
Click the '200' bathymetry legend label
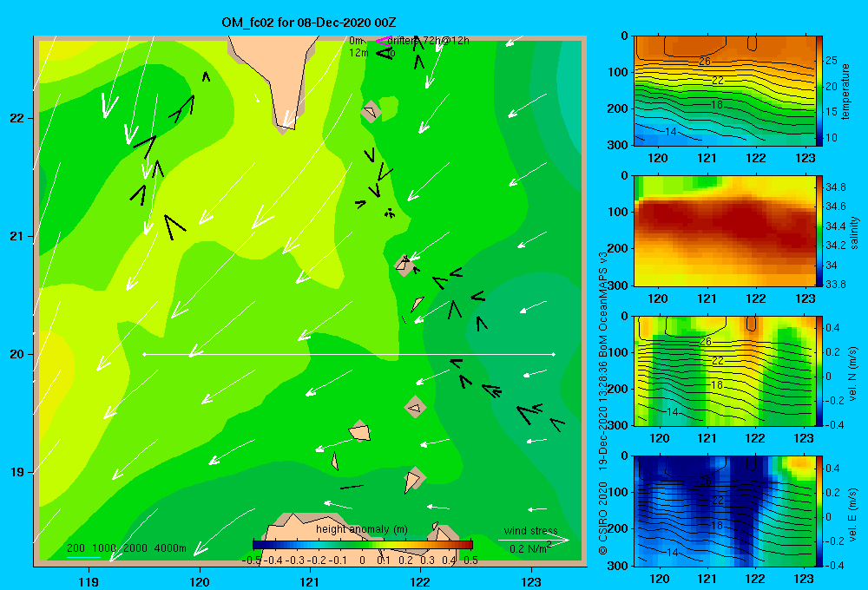tap(76, 548)
